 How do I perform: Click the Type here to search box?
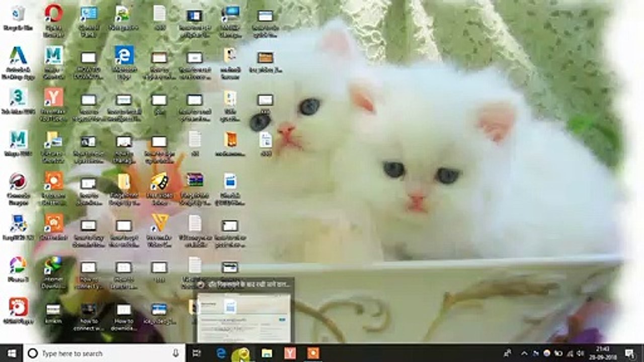104,353
